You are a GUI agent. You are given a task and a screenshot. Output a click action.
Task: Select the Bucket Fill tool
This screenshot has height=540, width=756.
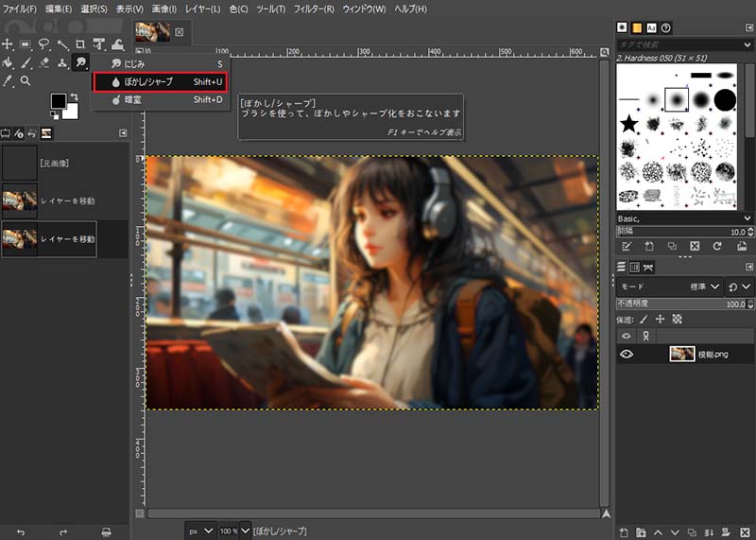click(8, 62)
